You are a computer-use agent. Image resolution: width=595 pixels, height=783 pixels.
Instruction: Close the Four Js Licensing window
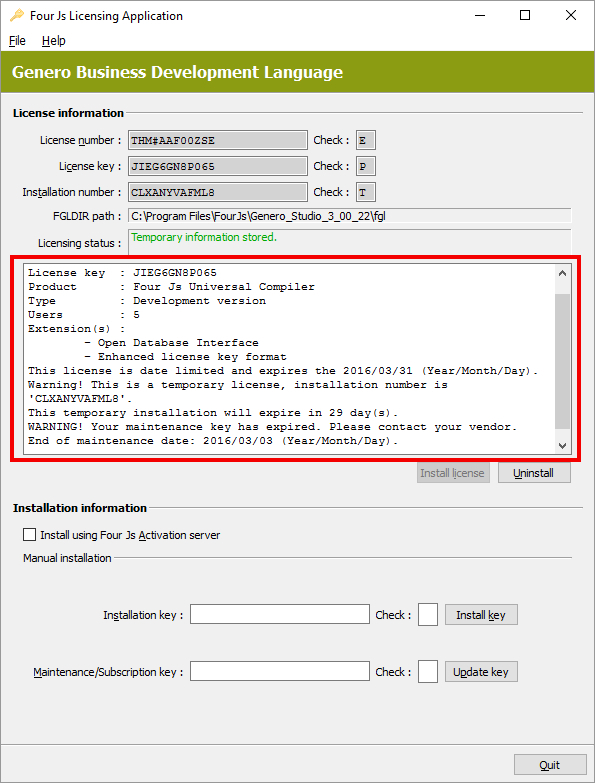click(x=571, y=15)
